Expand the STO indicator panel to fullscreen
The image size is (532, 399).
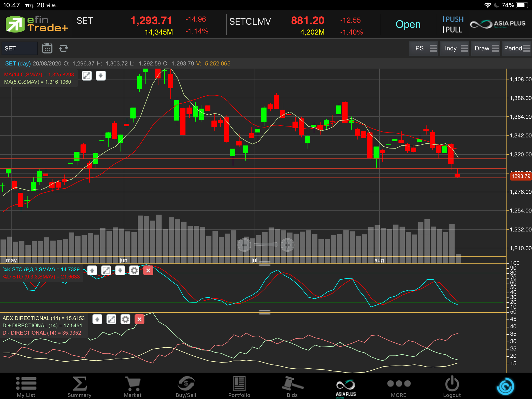tap(106, 271)
